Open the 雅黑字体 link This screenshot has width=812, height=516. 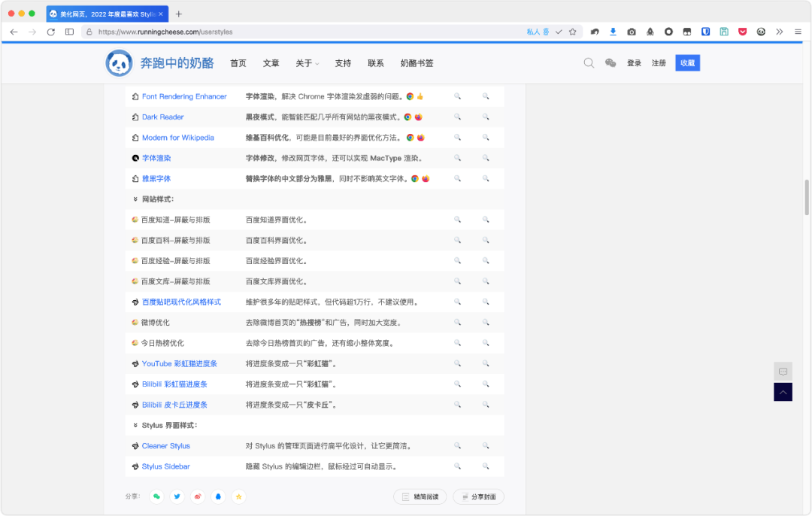[x=156, y=179]
